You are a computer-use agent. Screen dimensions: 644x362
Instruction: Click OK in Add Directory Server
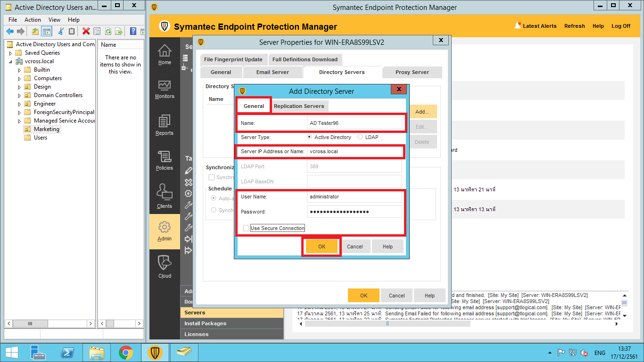pyautogui.click(x=322, y=247)
